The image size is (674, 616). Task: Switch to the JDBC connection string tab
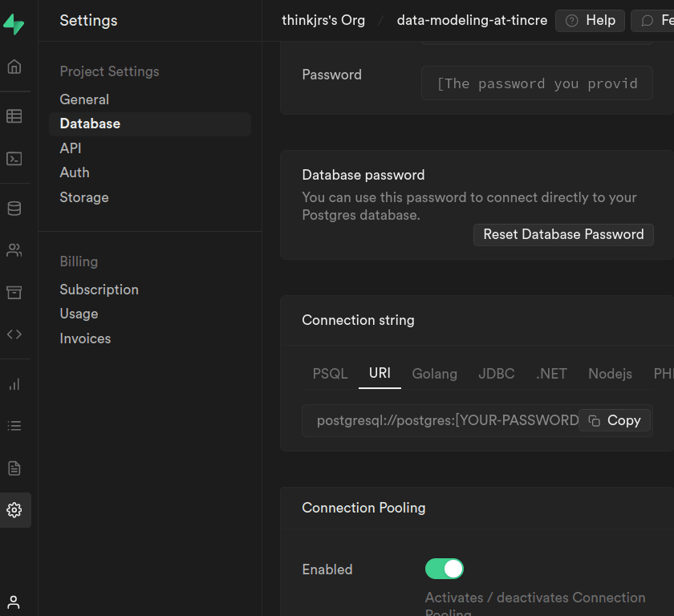(496, 374)
